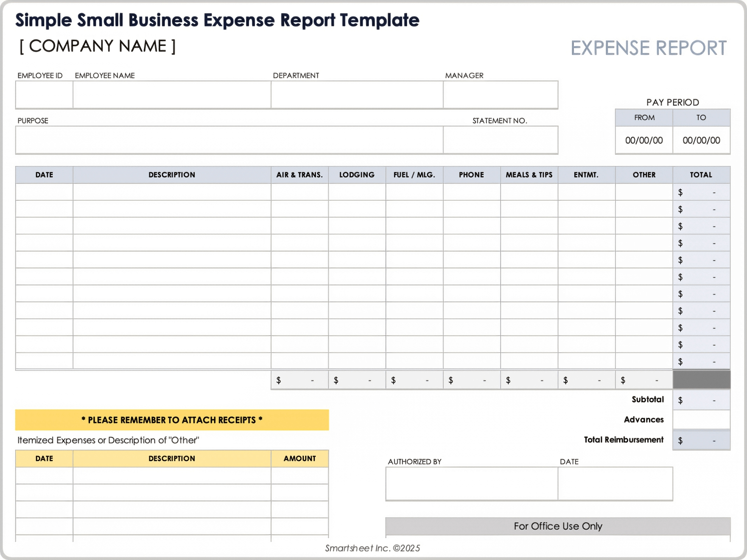
Task: Click the first DATE cell in expense table
Action: point(44,191)
